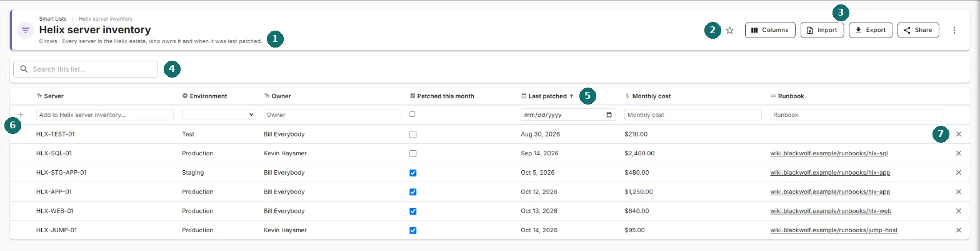
Task: Open runbook link for HLX-APP-01
Action: coord(830,192)
